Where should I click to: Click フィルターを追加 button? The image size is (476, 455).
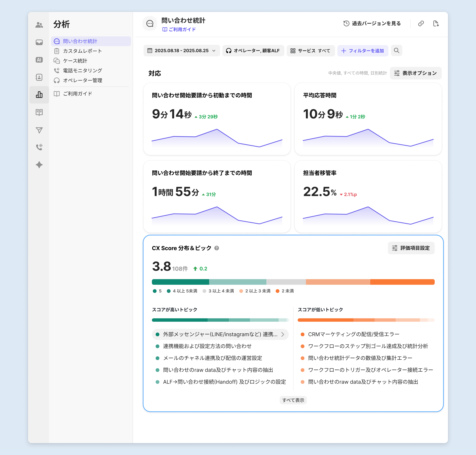pos(363,51)
